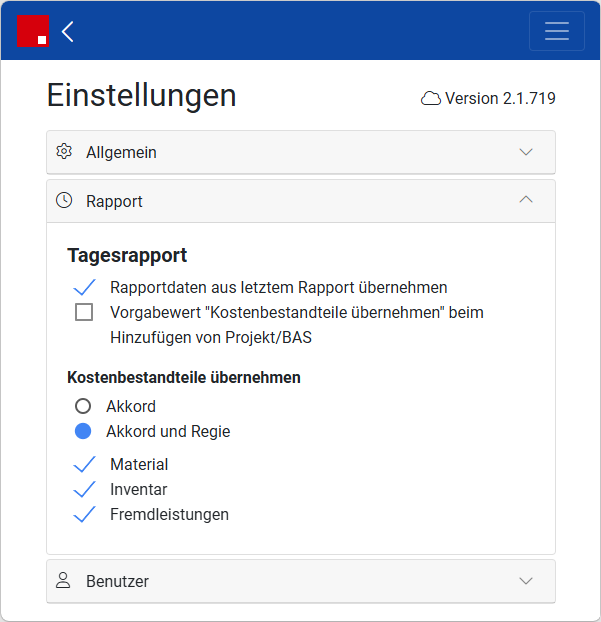Collapse Rapport with the up chevron
The image size is (601, 622).
point(526,199)
